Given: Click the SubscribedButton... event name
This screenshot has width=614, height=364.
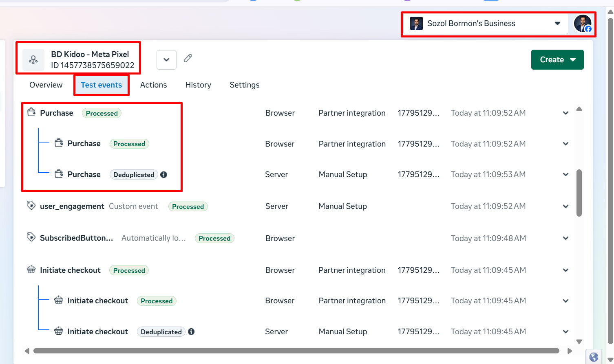Looking at the screenshot, I should click(x=76, y=238).
